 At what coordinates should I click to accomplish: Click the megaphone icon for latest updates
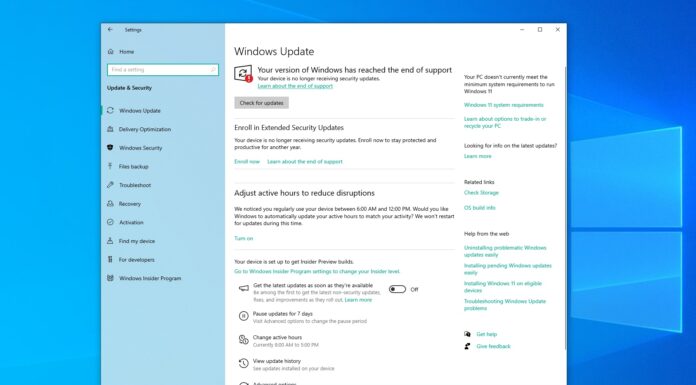coord(244,288)
